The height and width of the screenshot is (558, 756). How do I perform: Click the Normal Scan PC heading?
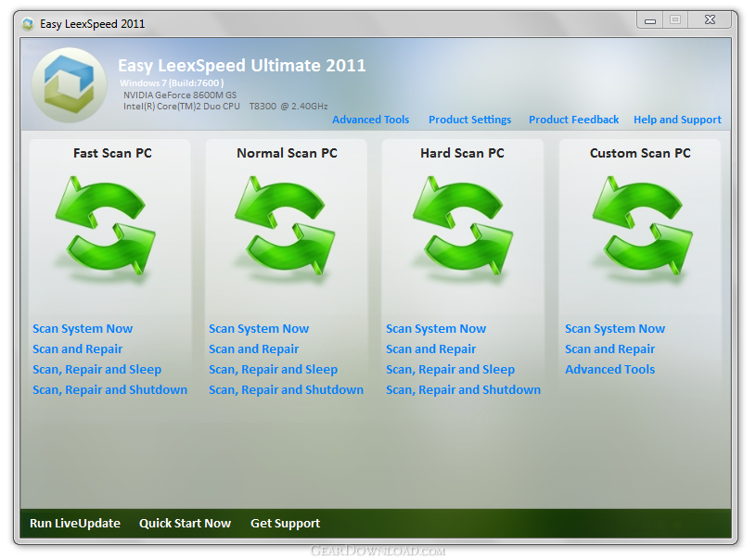(287, 153)
